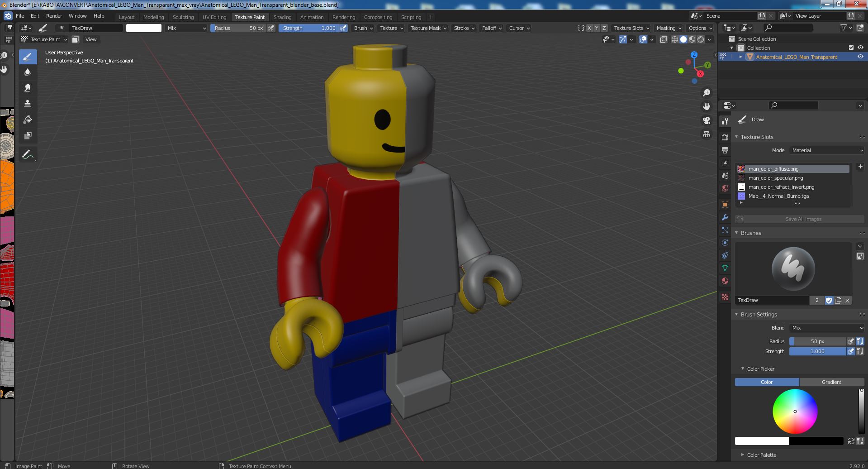Screen dimensions: 868x469
Task: Add a new texture slot with plus
Action: tap(860, 167)
